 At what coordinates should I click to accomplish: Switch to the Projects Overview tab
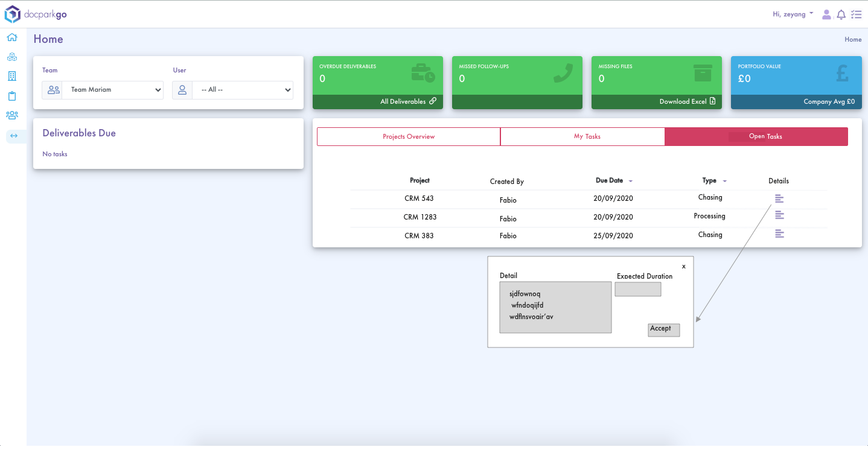[x=409, y=136]
